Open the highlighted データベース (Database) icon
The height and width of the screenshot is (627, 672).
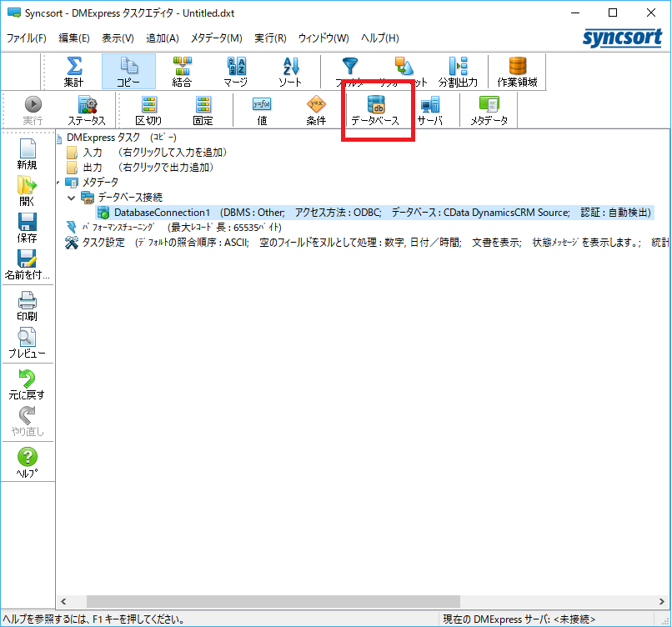tap(377, 109)
